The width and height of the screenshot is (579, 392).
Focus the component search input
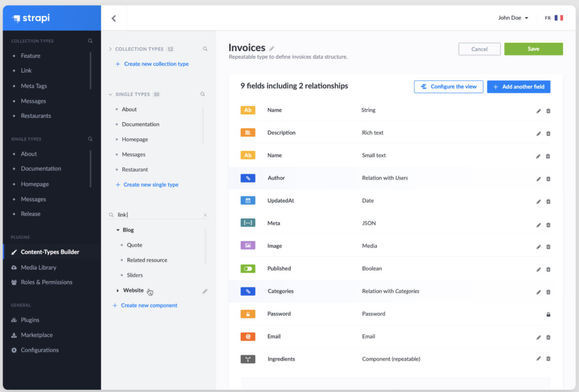[x=158, y=214]
